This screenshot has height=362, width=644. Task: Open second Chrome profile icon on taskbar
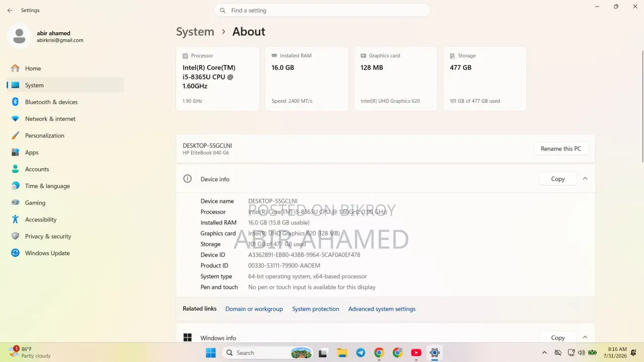(x=398, y=352)
